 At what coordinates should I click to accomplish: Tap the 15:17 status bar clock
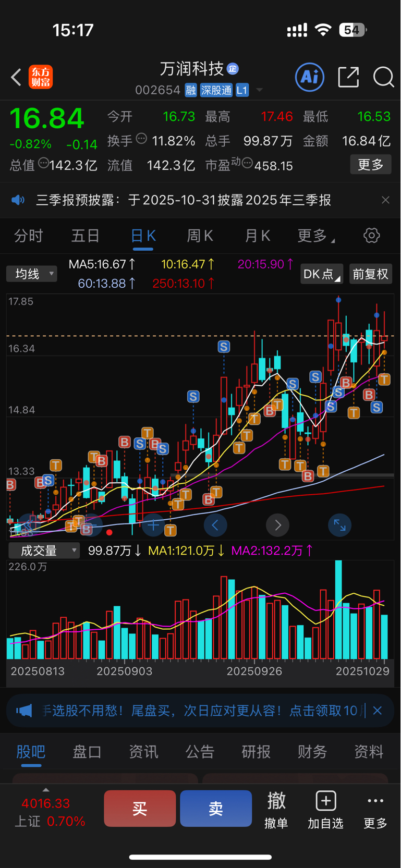(73, 30)
